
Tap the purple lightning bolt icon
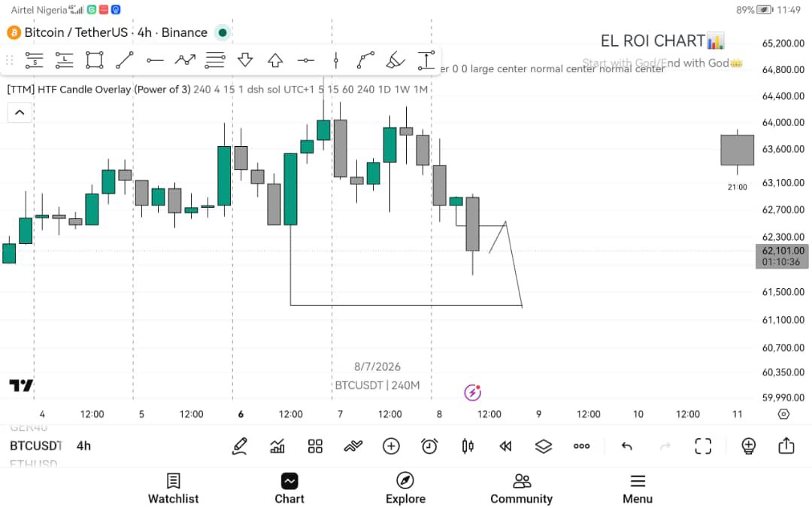[x=472, y=392]
